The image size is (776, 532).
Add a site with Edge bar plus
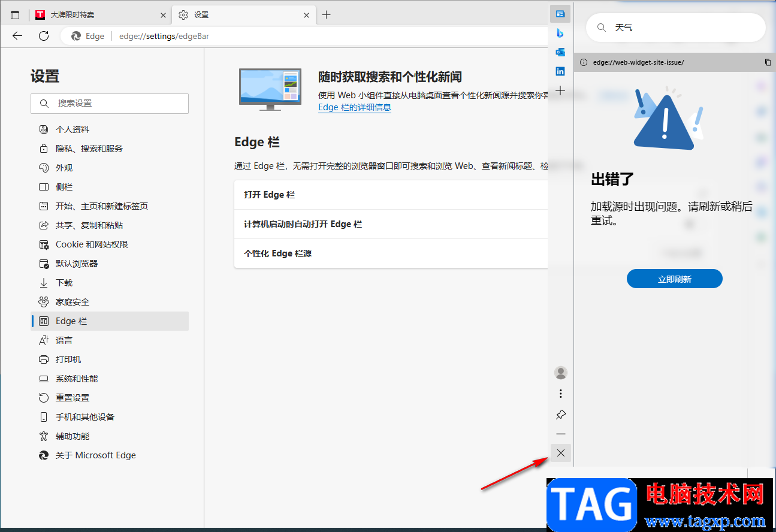tap(560, 90)
